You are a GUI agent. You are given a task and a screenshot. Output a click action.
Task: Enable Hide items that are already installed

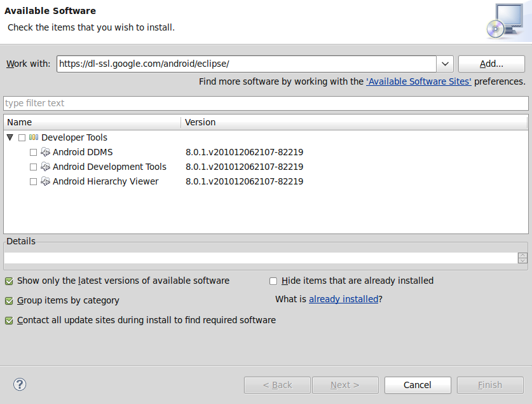pyautogui.click(x=273, y=281)
